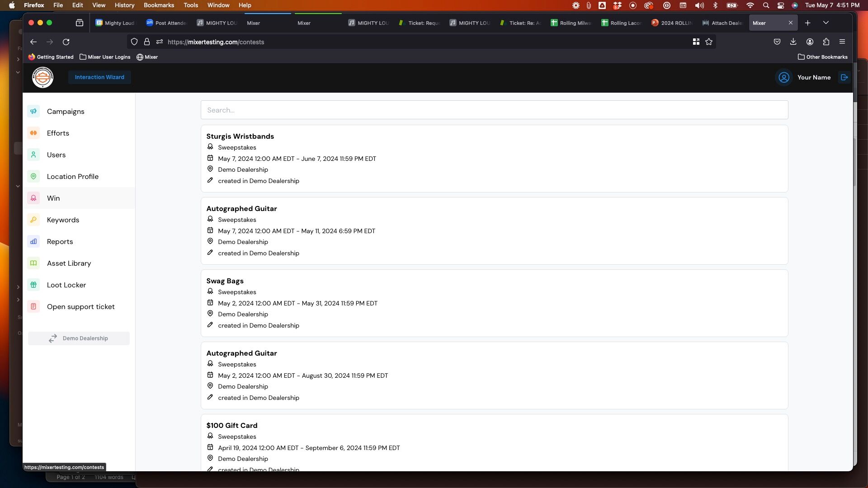
Task: Open Firefox application hamburger menu
Action: pyautogui.click(x=842, y=42)
